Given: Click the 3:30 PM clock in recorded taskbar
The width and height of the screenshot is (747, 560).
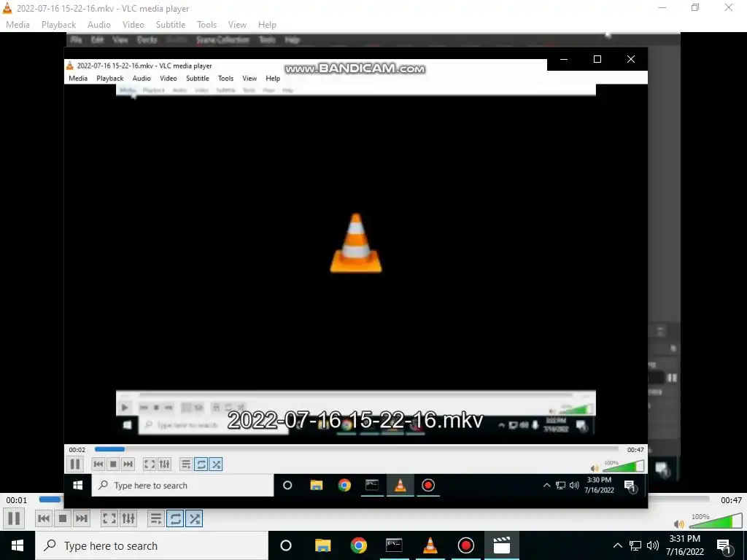Looking at the screenshot, I should click(x=599, y=485).
